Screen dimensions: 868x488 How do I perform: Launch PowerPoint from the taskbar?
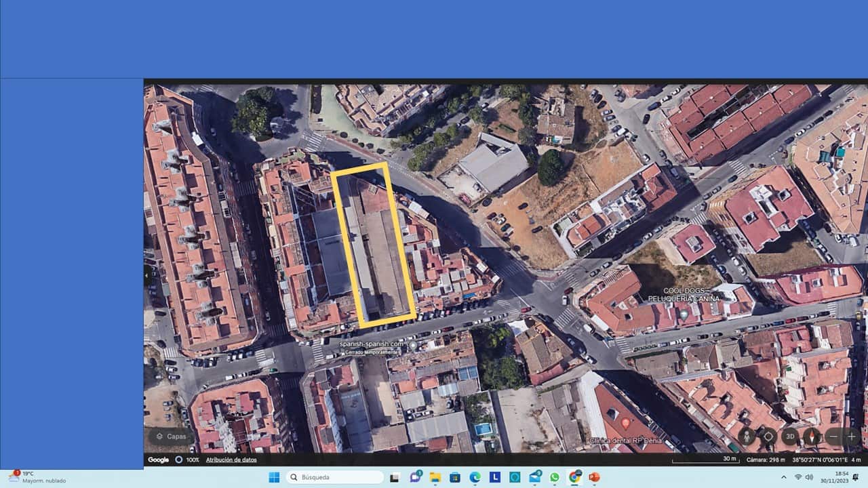(593, 477)
